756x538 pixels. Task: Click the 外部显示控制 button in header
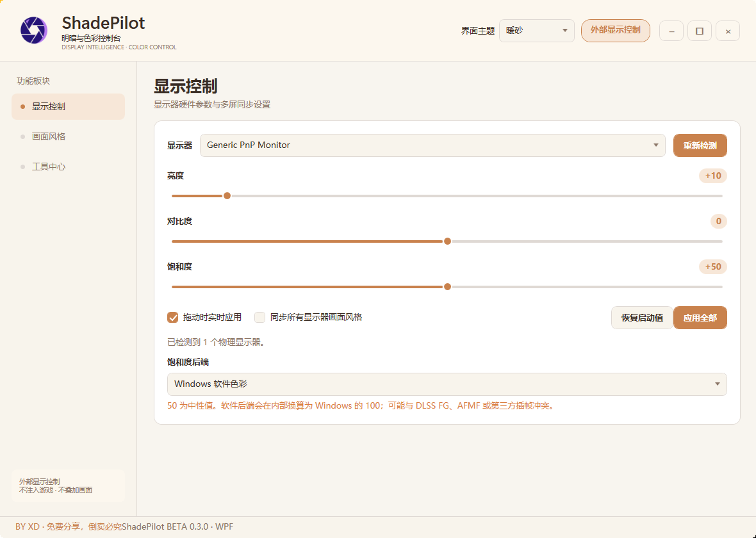tap(615, 30)
